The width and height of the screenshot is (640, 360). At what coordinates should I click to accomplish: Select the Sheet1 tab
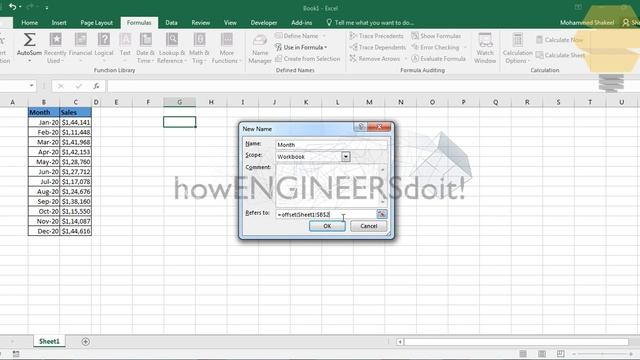49,341
